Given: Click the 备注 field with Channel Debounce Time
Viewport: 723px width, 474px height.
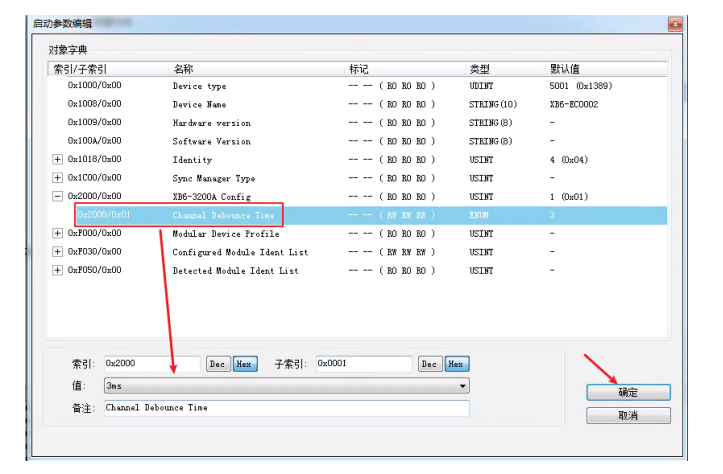Looking at the screenshot, I should (x=286, y=408).
